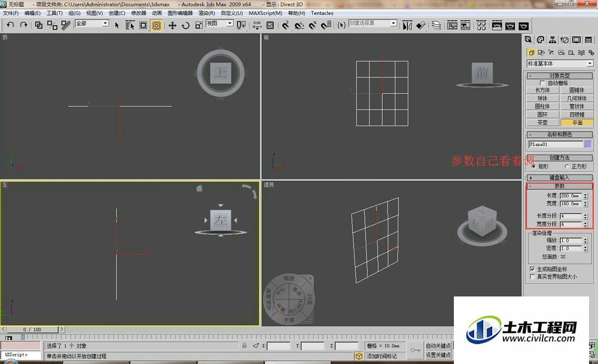Click the 自动关键点 button
This screenshot has height=364, width=598.
tap(438, 345)
